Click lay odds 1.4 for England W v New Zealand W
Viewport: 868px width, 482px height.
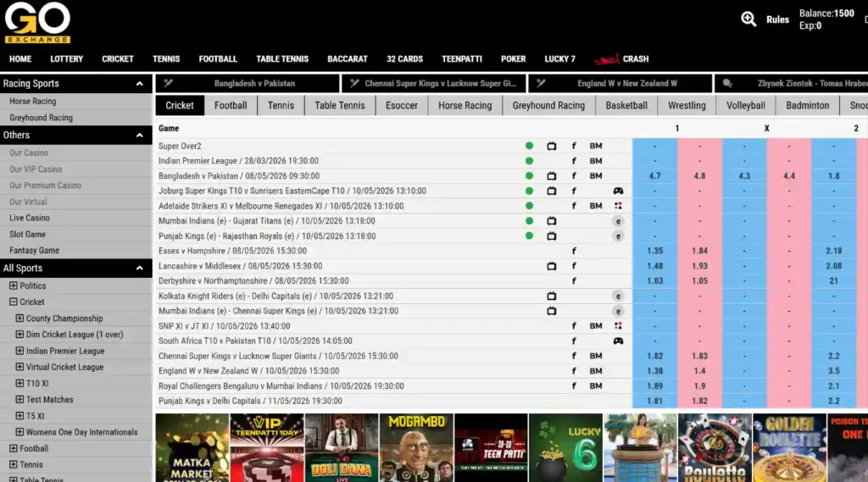click(x=699, y=371)
